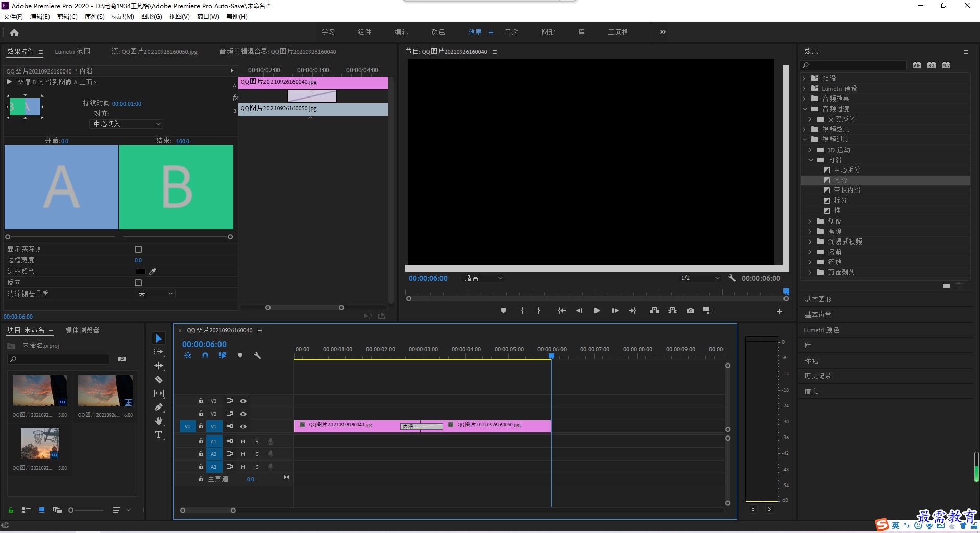The width and height of the screenshot is (980, 533).
Task: Expand the Page Peel folder
Action: (x=810, y=272)
